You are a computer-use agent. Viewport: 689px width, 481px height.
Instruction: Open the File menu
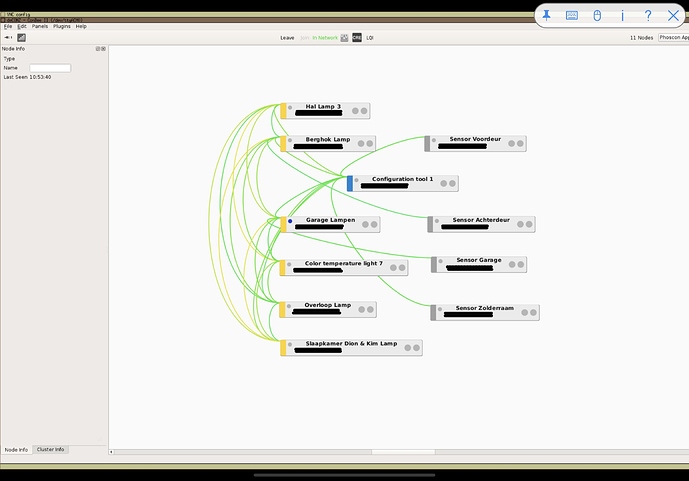point(8,26)
